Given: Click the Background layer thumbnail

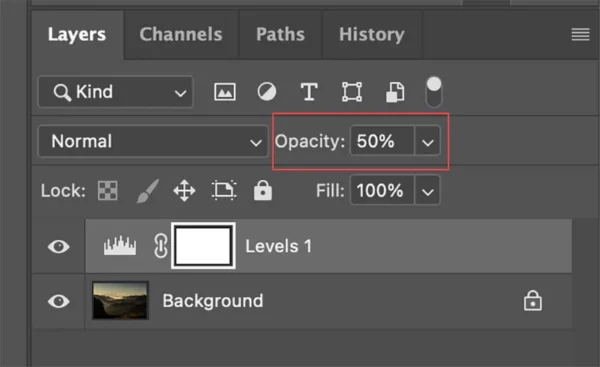Looking at the screenshot, I should (120, 300).
